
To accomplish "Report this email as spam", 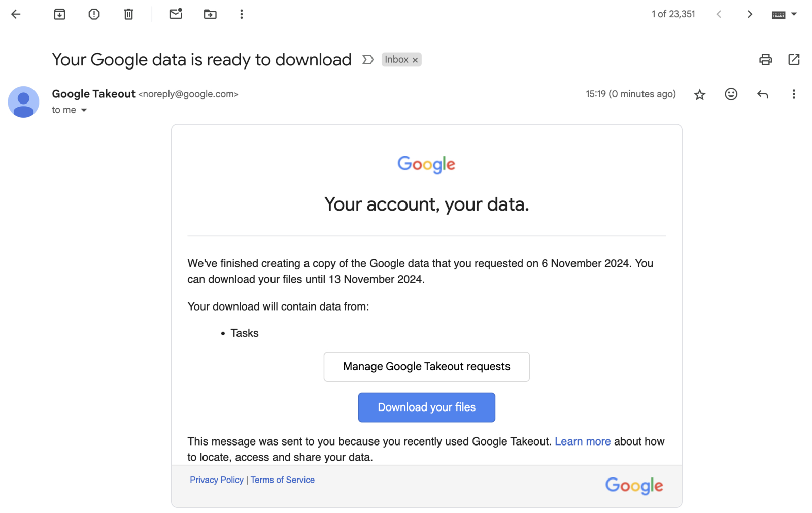I will point(93,14).
